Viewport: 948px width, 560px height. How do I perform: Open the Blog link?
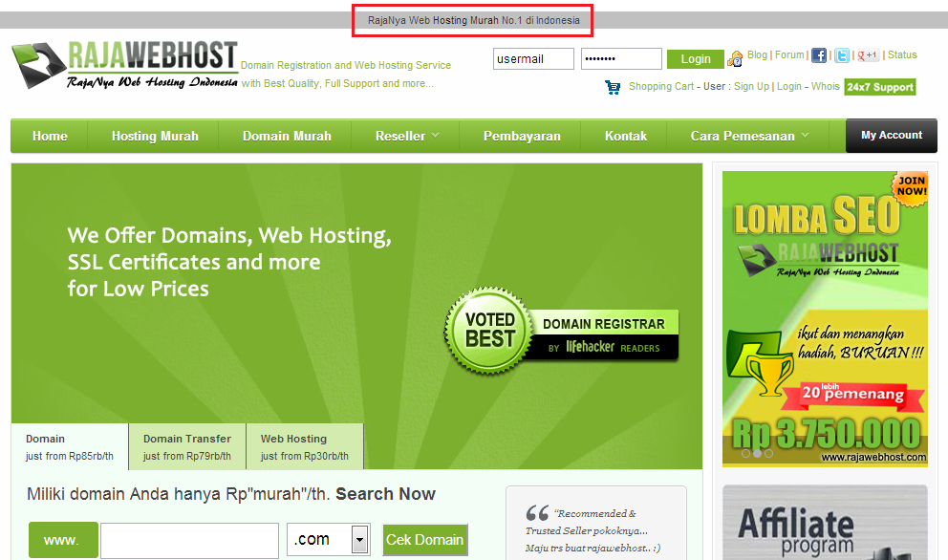[x=757, y=55]
